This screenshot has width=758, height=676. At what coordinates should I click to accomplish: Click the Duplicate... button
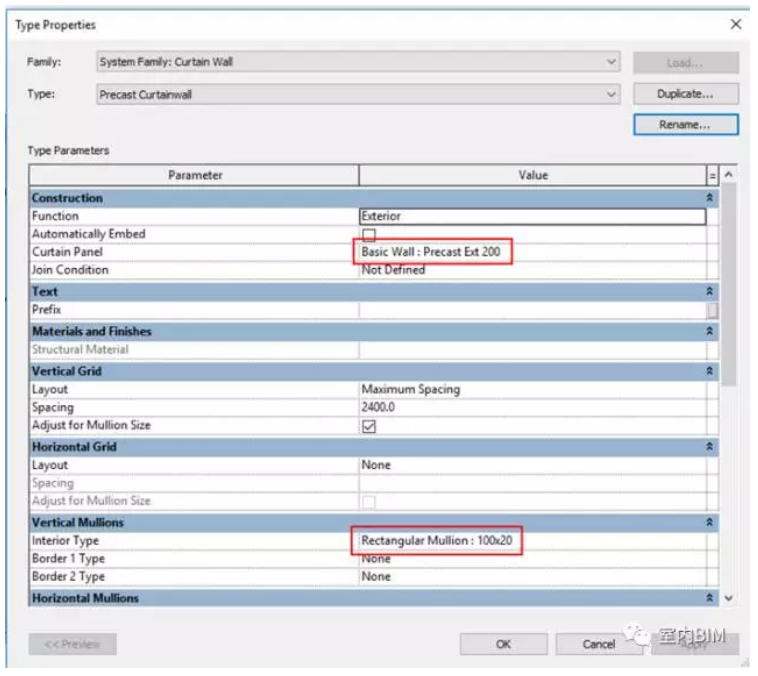(685, 94)
